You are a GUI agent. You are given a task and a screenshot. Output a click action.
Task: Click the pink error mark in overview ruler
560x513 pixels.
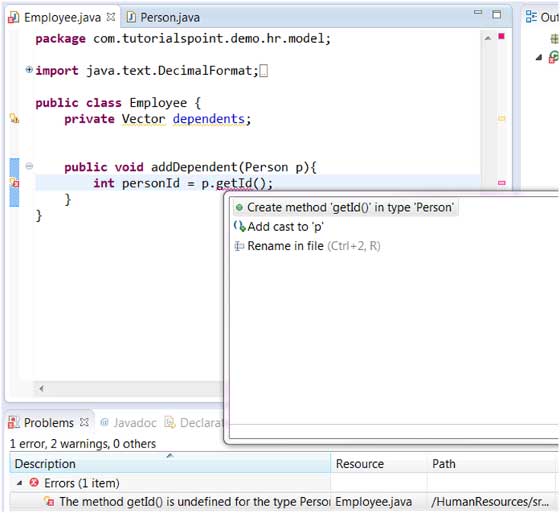tap(502, 183)
